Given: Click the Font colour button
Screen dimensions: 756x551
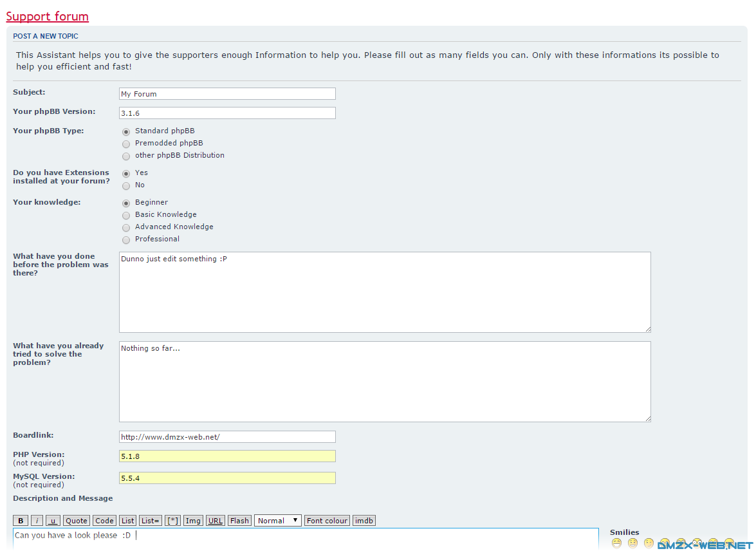Looking at the screenshot, I should pos(327,520).
